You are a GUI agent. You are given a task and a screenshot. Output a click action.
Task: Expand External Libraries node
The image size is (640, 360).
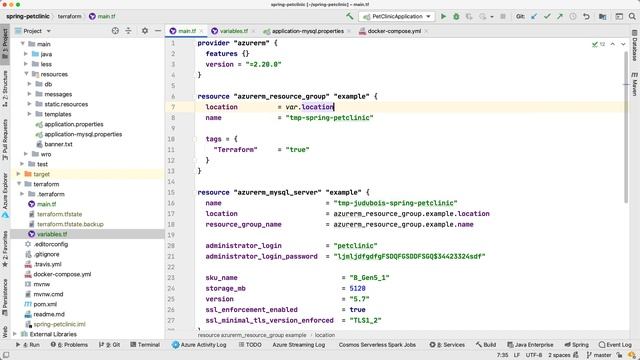pyautogui.click(x=15, y=334)
